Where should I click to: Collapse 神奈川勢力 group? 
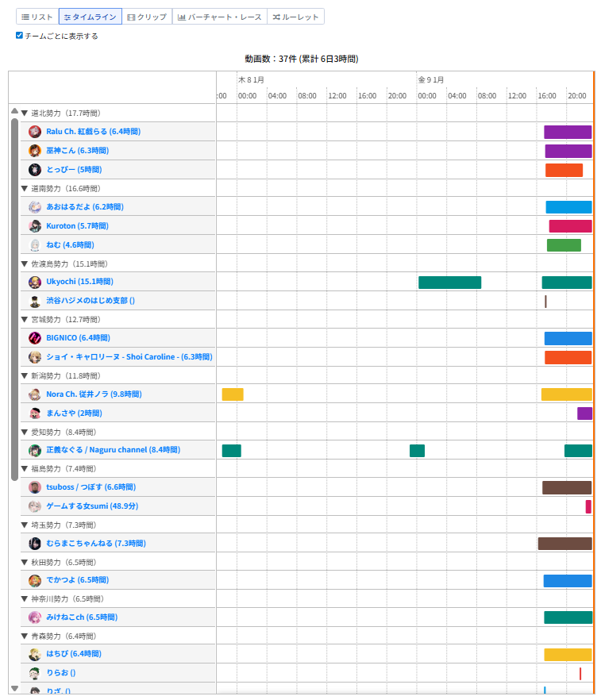(25, 599)
